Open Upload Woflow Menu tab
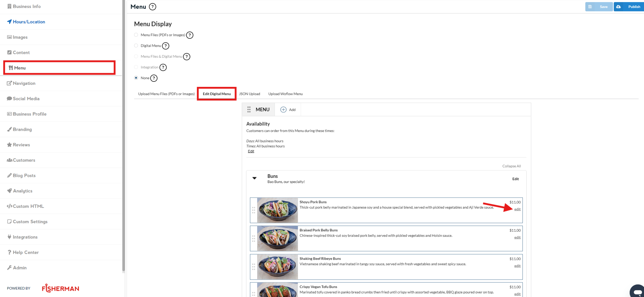Image resolution: width=644 pixels, height=297 pixels. click(285, 94)
